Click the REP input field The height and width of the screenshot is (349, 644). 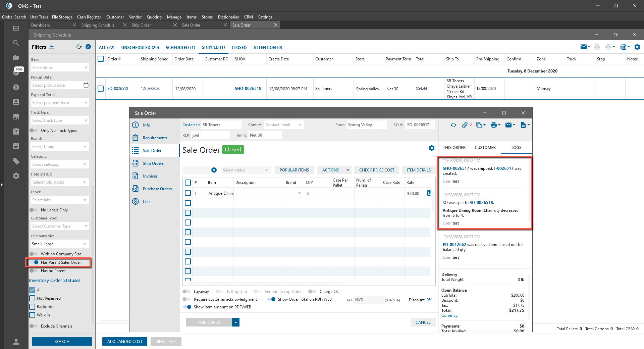point(210,135)
